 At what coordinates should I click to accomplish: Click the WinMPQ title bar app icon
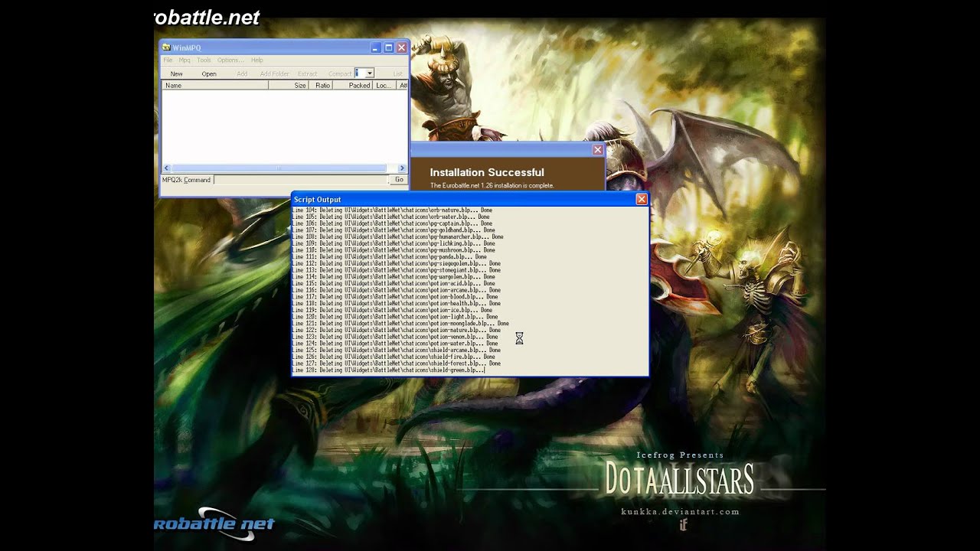coord(166,47)
